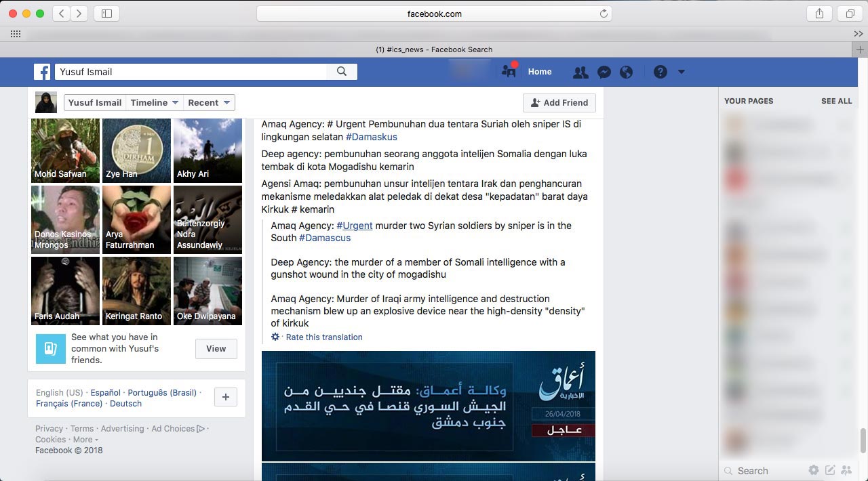Image resolution: width=868 pixels, height=481 pixels.
Task: Go to Home tab
Action: [x=540, y=72]
